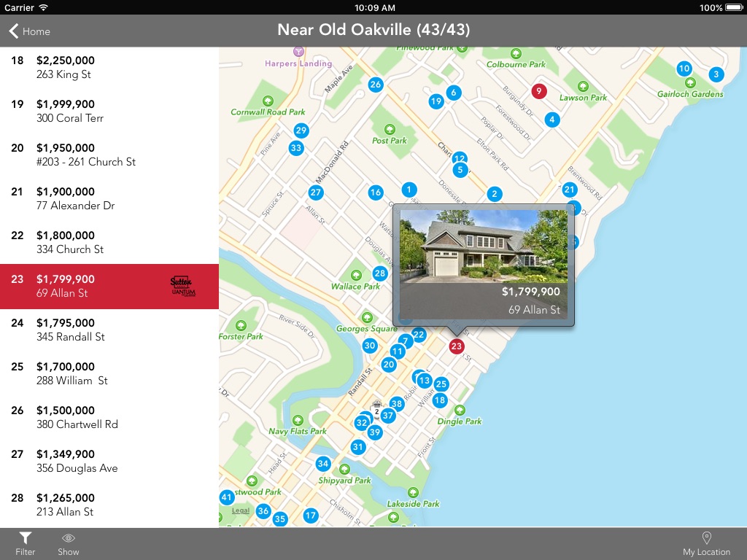
Task: Select listing 22 at 334 Church St
Action: [x=109, y=242]
